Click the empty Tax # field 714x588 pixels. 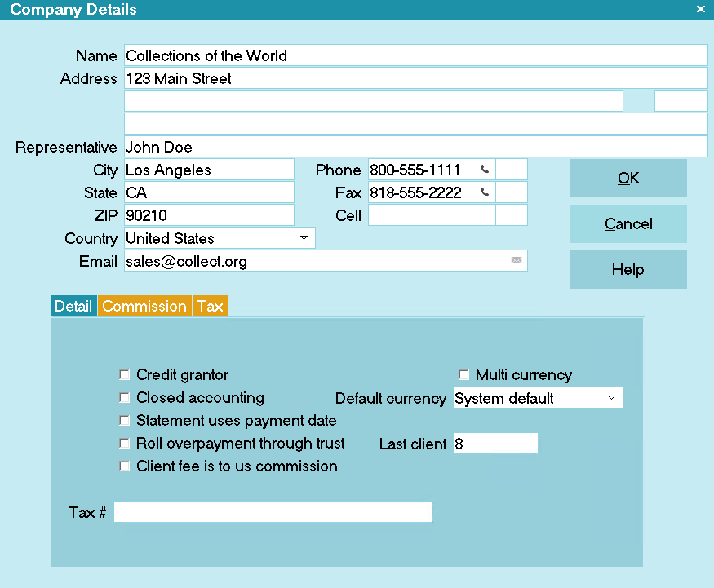point(273,512)
